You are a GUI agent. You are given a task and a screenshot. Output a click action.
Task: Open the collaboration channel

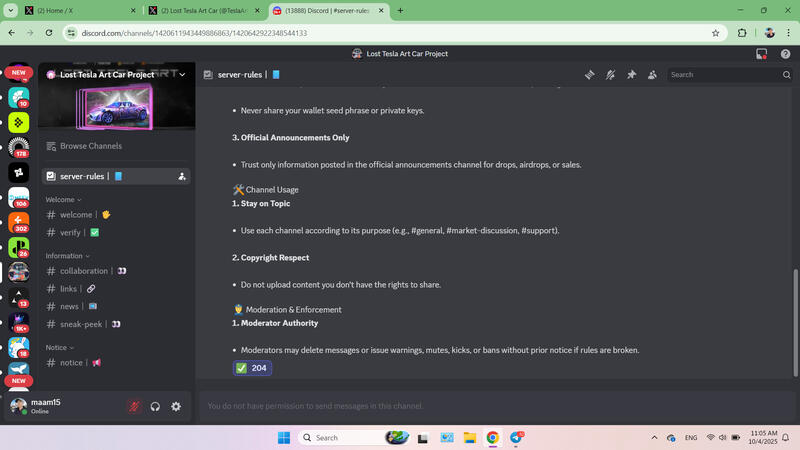click(116, 271)
